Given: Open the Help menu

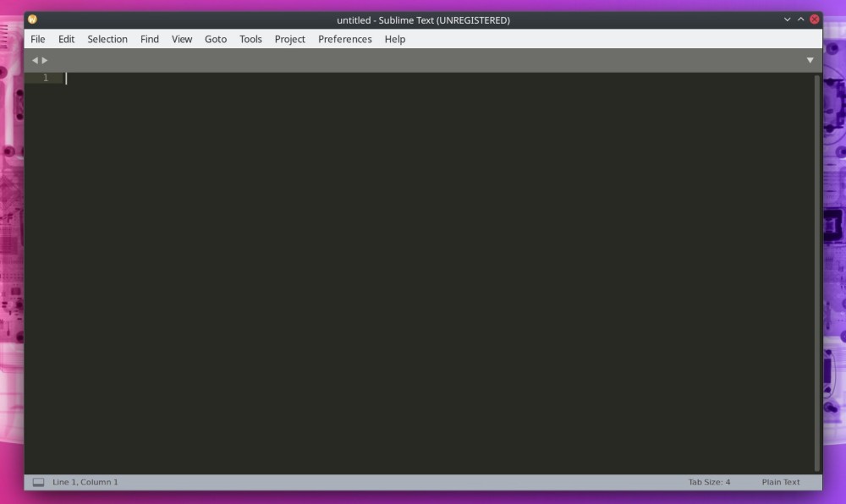Looking at the screenshot, I should [x=393, y=39].
